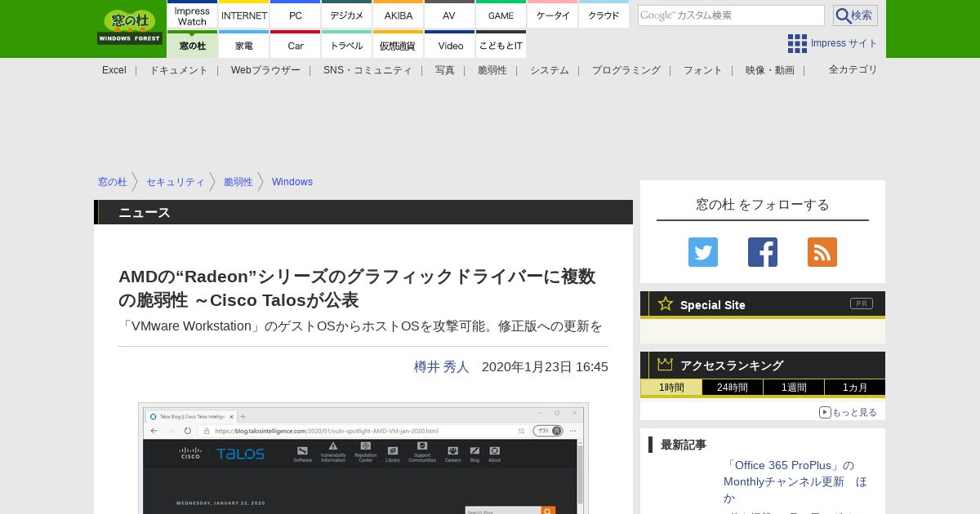Click the PR badge in Special Site
The width and height of the screenshot is (980, 514).
coord(862,304)
